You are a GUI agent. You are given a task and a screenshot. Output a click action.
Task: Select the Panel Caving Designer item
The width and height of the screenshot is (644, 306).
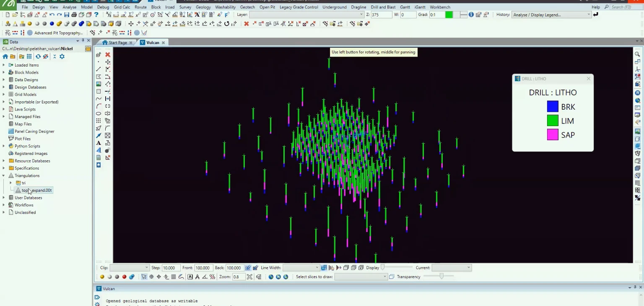(34, 131)
